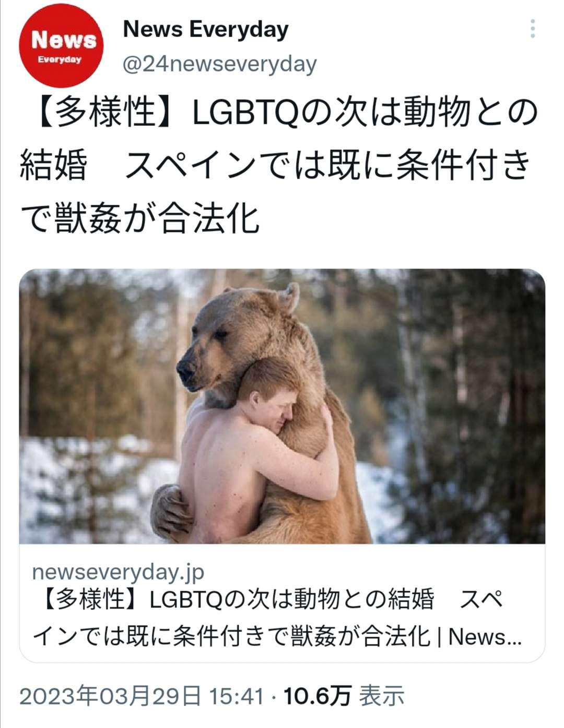Open the 2023年03月29日 date stamp

tap(110, 696)
